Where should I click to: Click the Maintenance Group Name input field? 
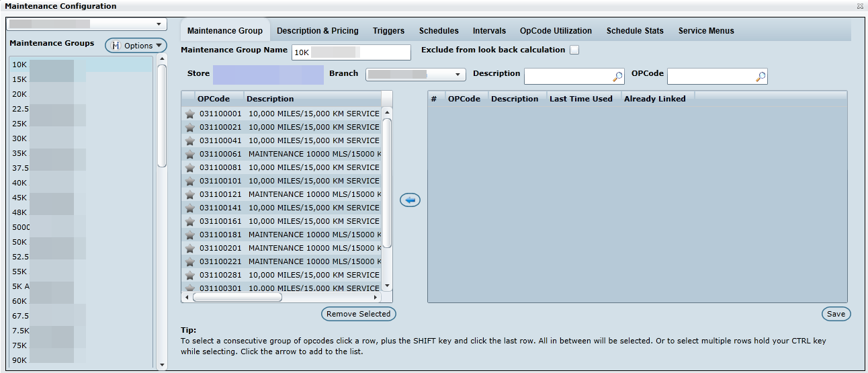click(351, 52)
